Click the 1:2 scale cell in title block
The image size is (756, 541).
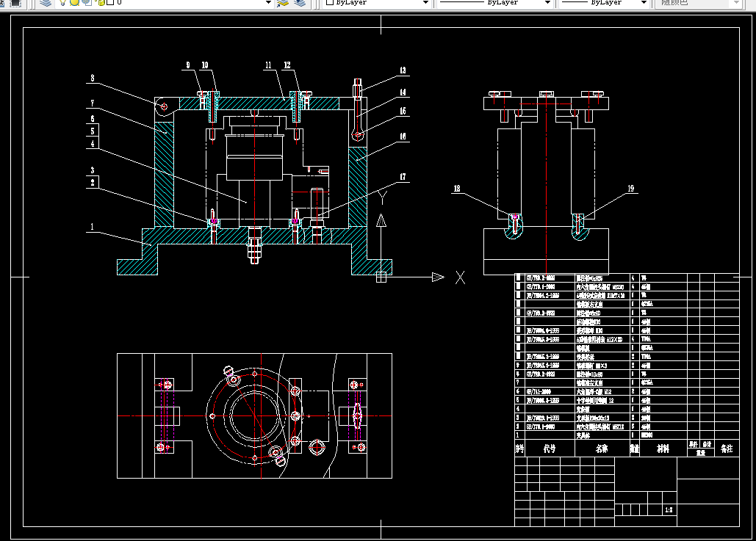pos(669,509)
